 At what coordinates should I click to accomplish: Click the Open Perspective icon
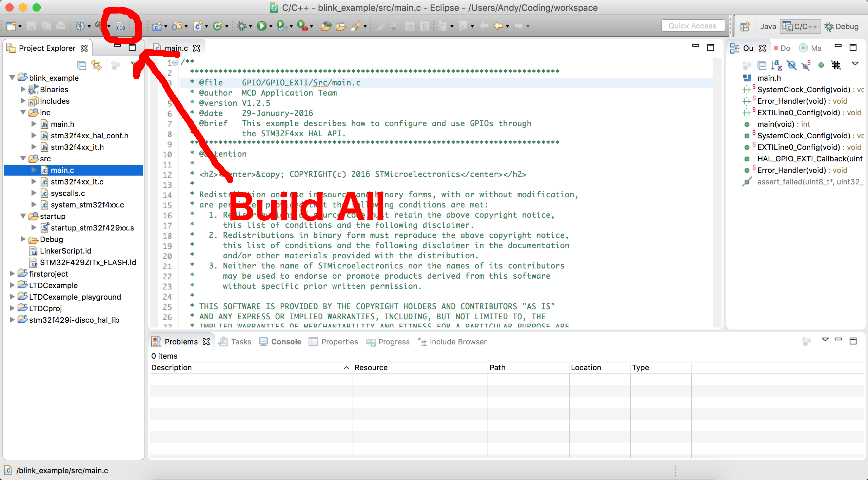pyautogui.click(x=745, y=26)
